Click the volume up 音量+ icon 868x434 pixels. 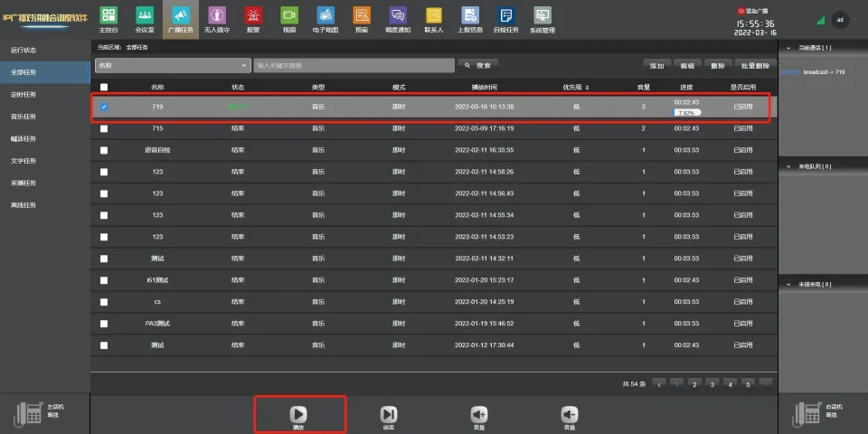[479, 416]
